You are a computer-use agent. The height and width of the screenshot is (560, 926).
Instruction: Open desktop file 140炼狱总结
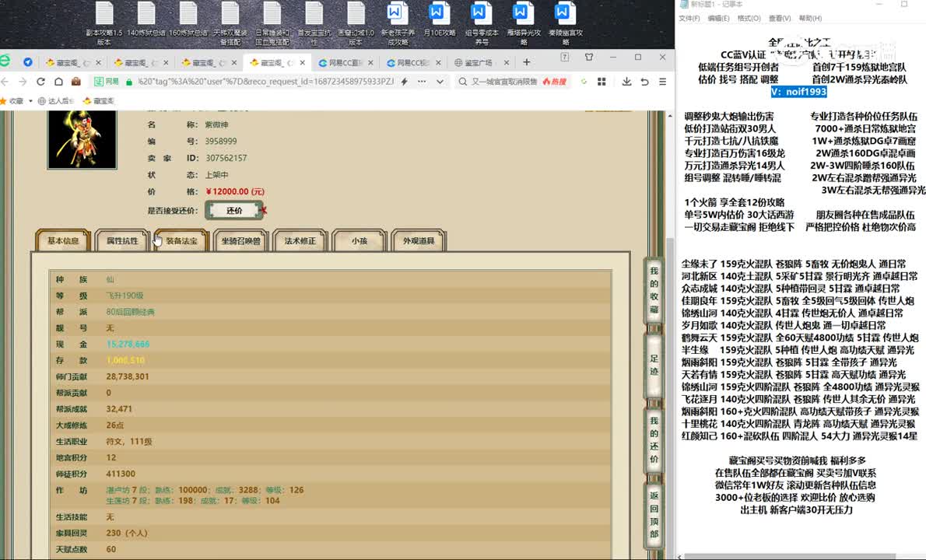tap(146, 23)
